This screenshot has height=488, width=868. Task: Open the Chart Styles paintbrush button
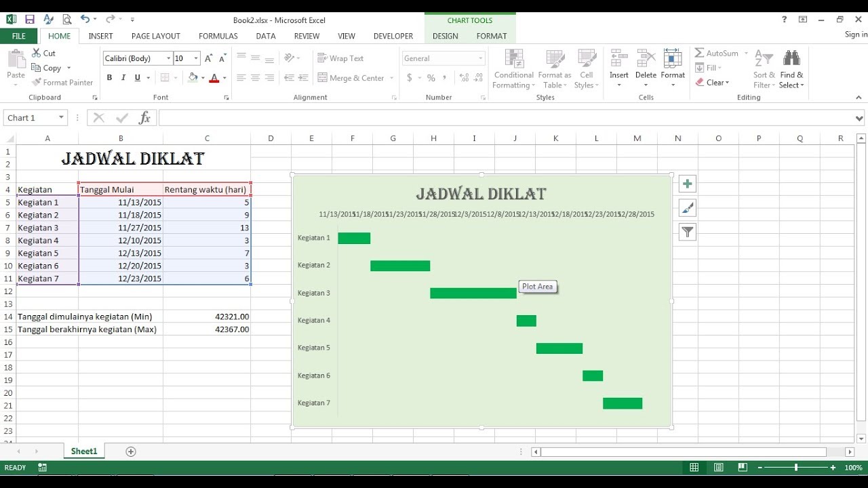point(688,208)
